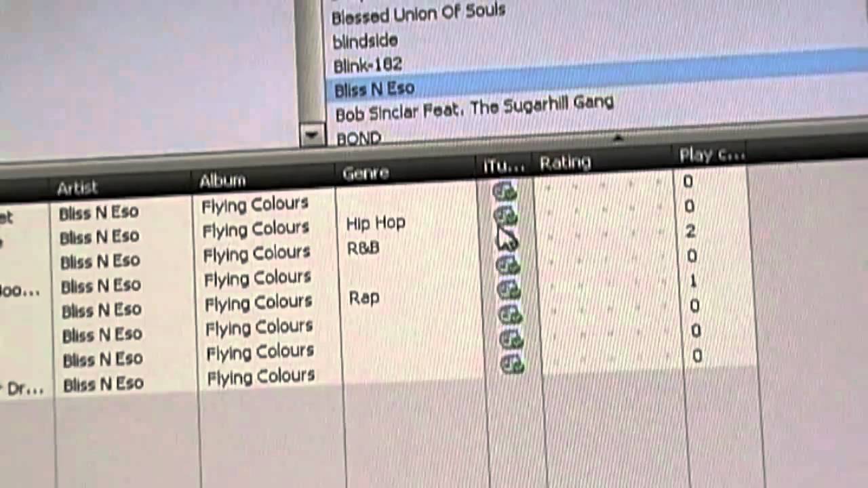Image resolution: width=868 pixels, height=488 pixels.
Task: Click 'Flying Colours' in the R&B row
Action: pyautogui.click(x=256, y=253)
